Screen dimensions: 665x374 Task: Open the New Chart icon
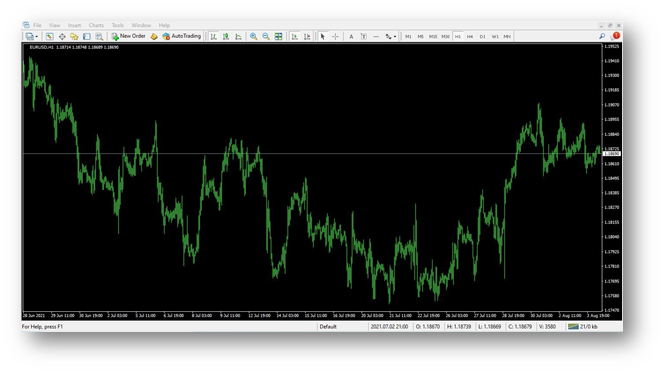(29, 36)
